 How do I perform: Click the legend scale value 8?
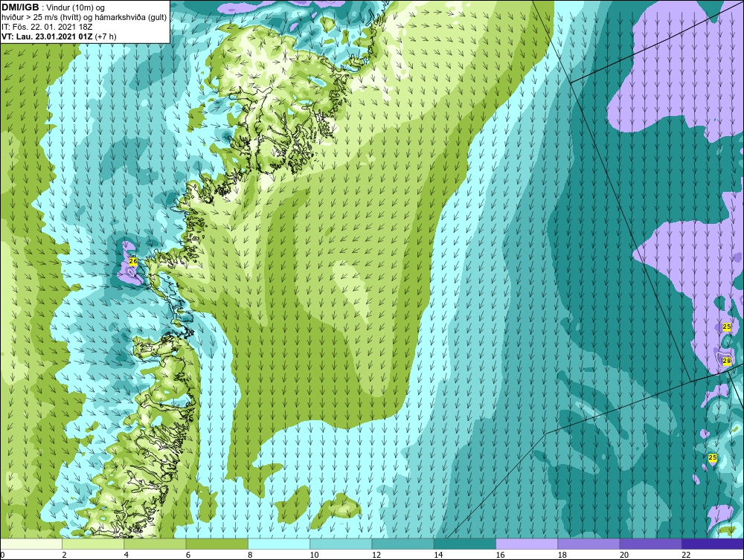250,556
